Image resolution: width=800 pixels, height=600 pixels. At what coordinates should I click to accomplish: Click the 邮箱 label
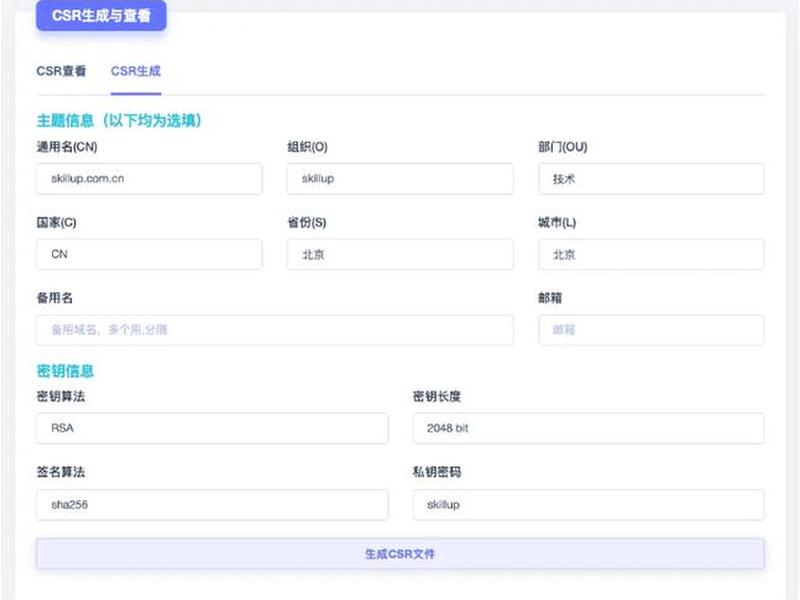(x=550, y=298)
